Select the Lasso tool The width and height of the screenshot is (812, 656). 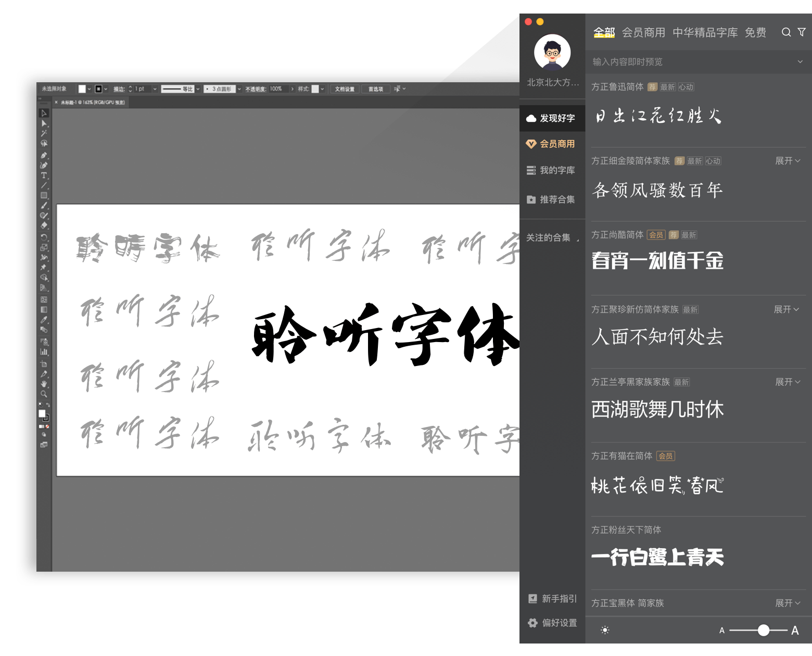tap(44, 143)
